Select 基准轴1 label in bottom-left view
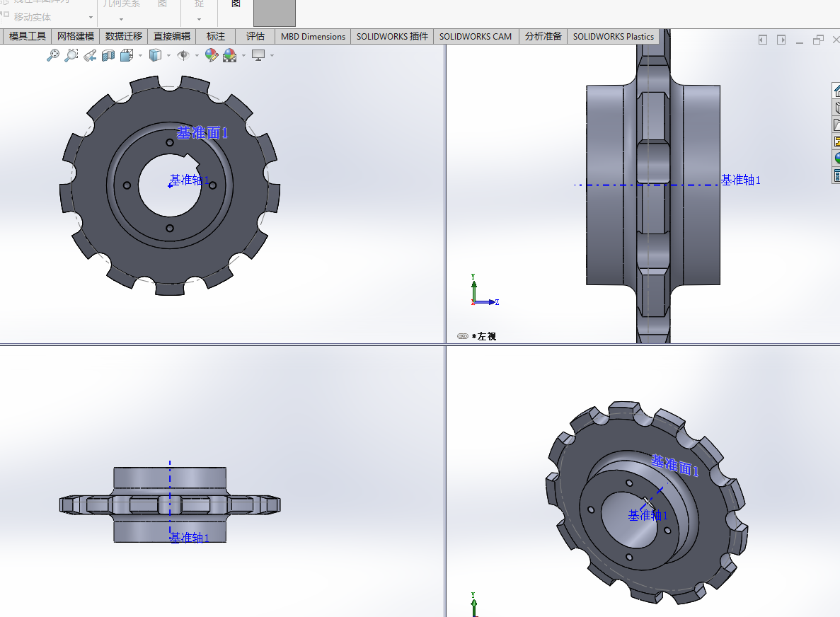Image resolution: width=840 pixels, height=617 pixels. click(x=189, y=538)
